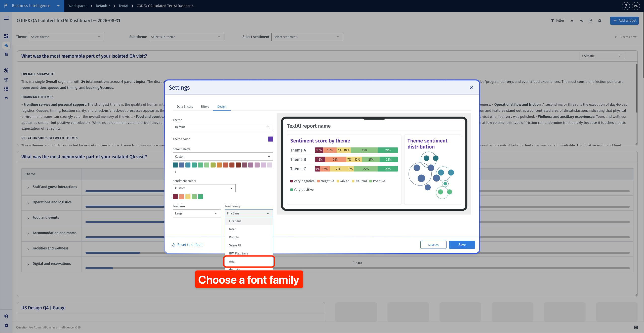Choose Arial from the font family list
The height and width of the screenshot is (333, 644).
pyautogui.click(x=249, y=262)
